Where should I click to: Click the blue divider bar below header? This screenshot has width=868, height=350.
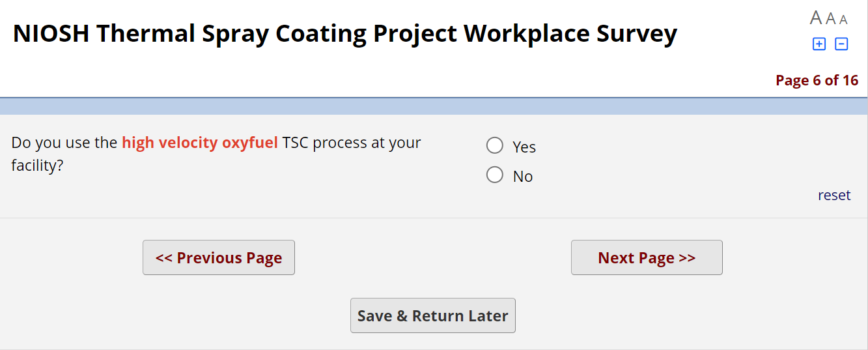[x=434, y=106]
